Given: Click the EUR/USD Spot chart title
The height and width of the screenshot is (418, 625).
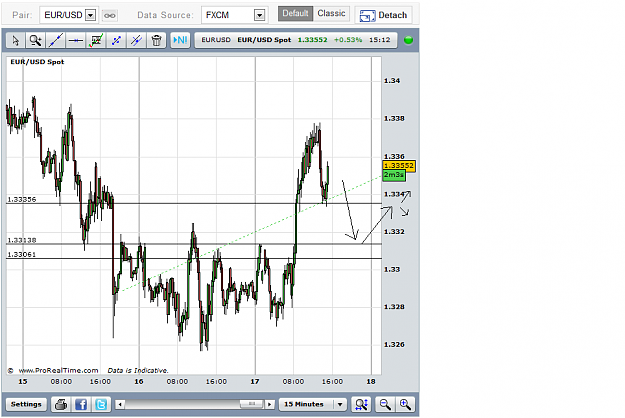Looking at the screenshot, I should 37,62.
